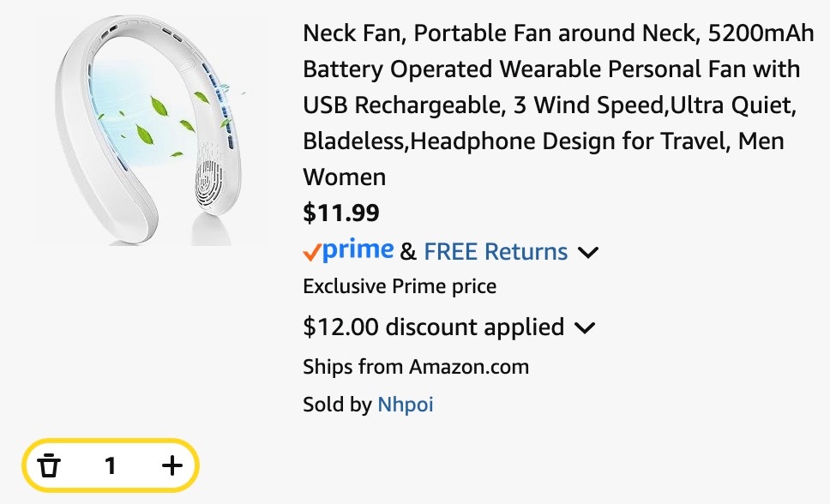The image size is (830, 504).
Task: Expand the chevron beside discount applied
Action: [585, 327]
